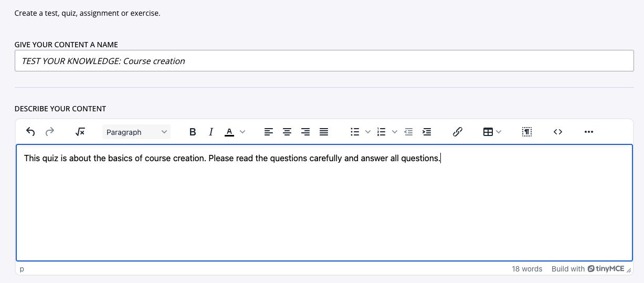This screenshot has height=283, width=644.
Task: Insert a hyperlink with link icon
Action: (457, 132)
